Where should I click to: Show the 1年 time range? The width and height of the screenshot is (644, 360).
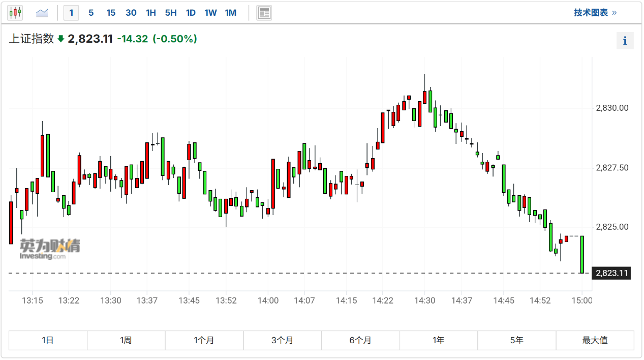tap(439, 341)
